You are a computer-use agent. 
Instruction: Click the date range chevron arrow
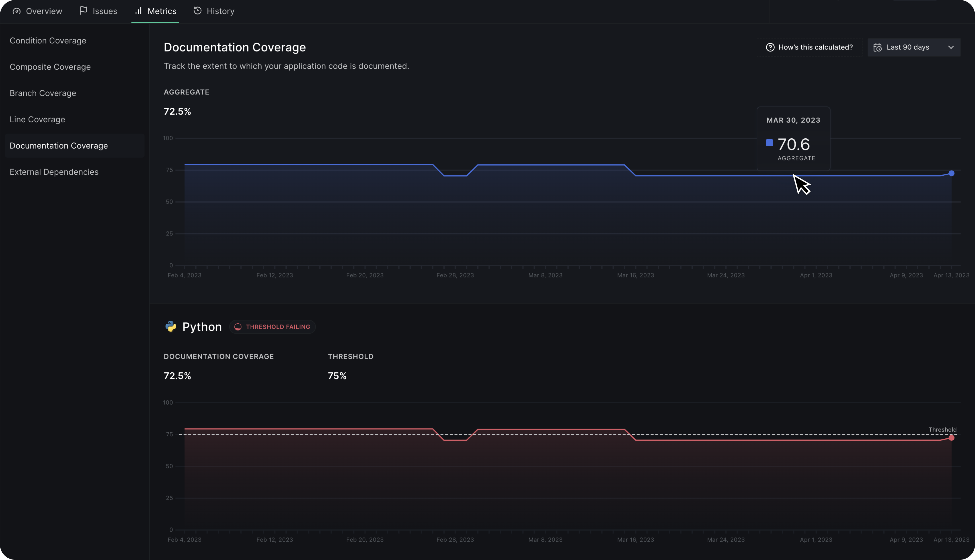(x=951, y=47)
